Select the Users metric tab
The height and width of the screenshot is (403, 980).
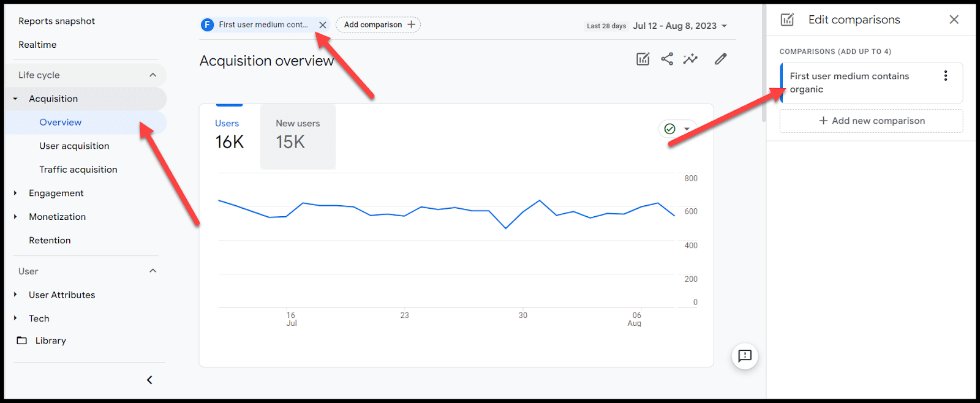229,136
